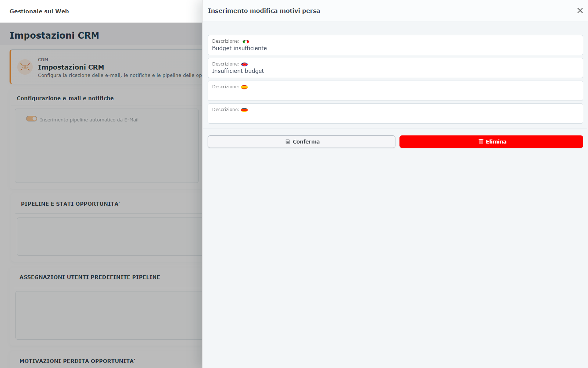Click the UK flag icon
The height and width of the screenshot is (368, 588).
tap(244, 64)
